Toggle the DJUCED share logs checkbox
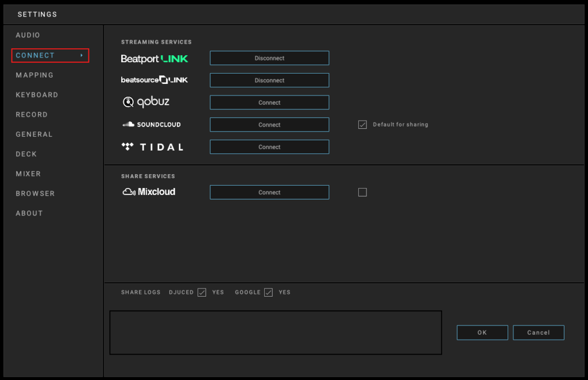588x380 pixels. coord(202,293)
